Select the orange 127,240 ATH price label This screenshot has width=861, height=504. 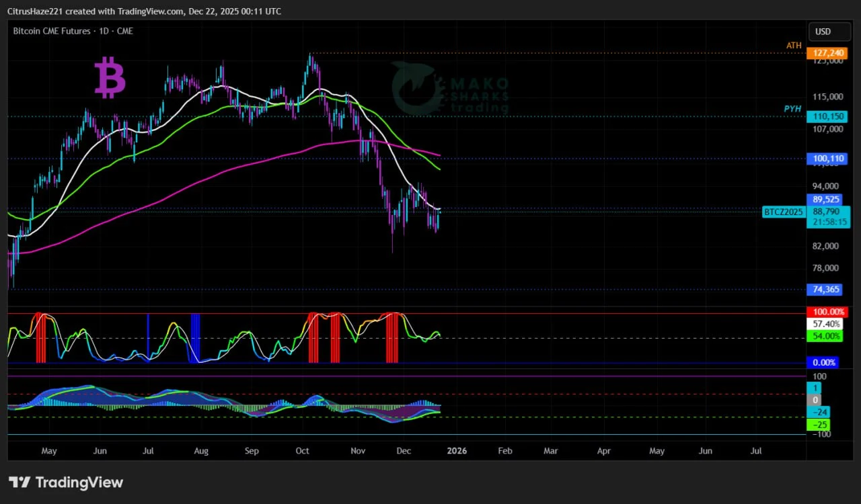click(x=827, y=53)
